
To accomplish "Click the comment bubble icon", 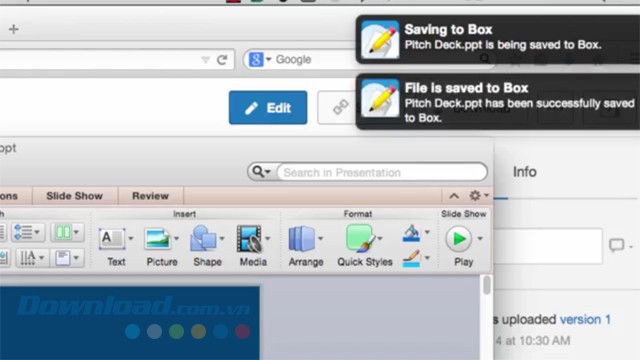I will pyautogui.click(x=617, y=245).
